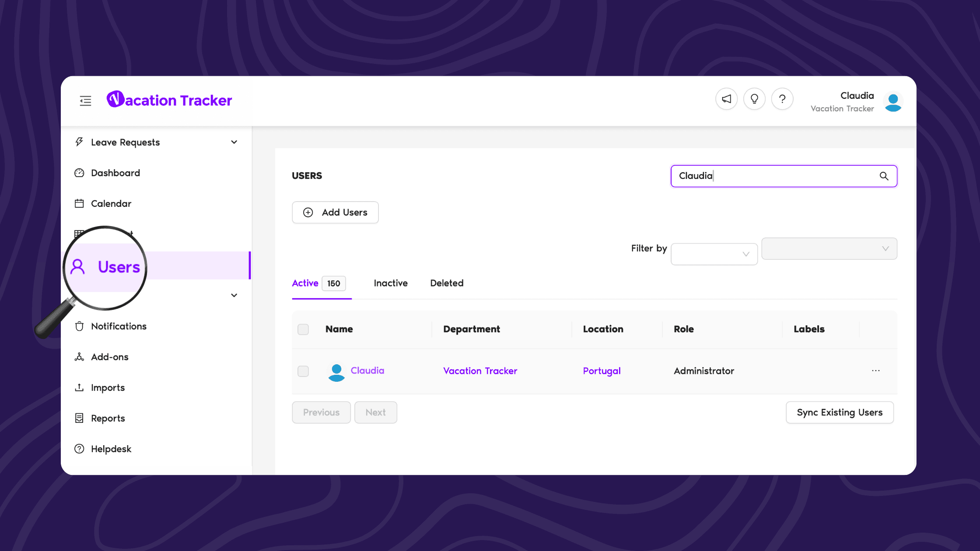Screen dimensions: 980x551
Task: Click the Users person icon in sidebar
Action: 77,266
